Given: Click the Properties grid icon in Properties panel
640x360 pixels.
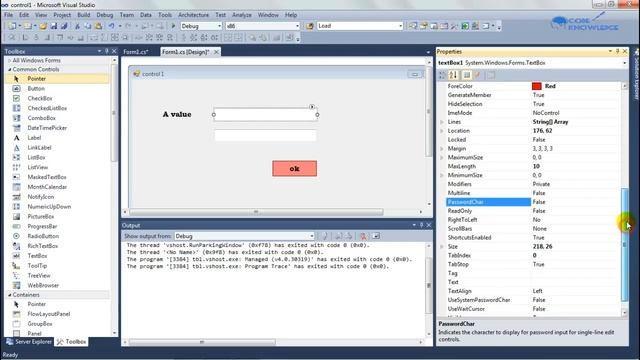Looking at the screenshot, I should point(467,75).
